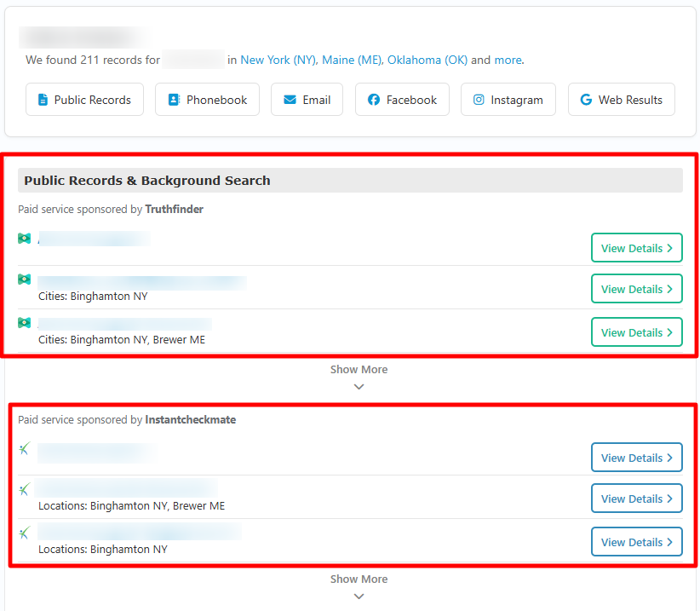Open the New York (NY) link

click(278, 60)
